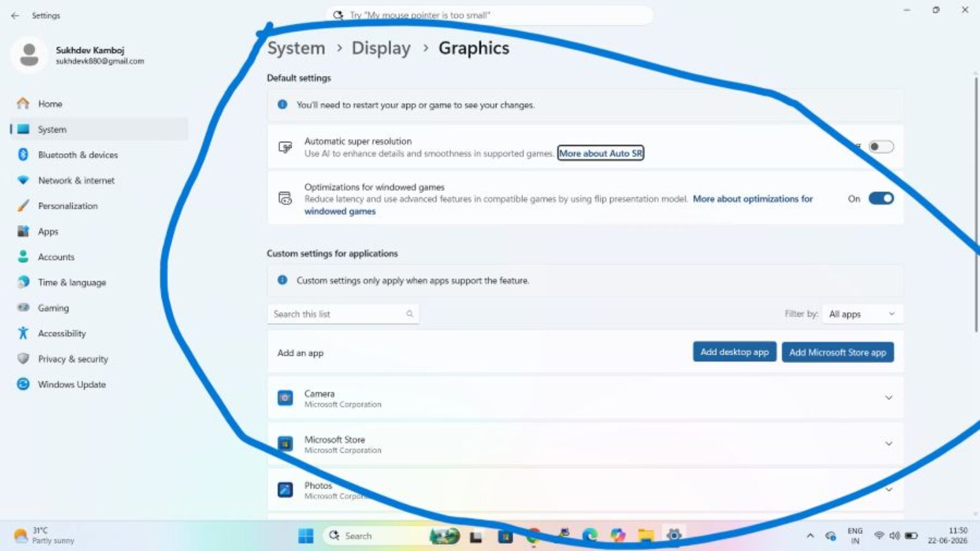
Task: Open Personalization settings
Action: click(x=99, y=205)
